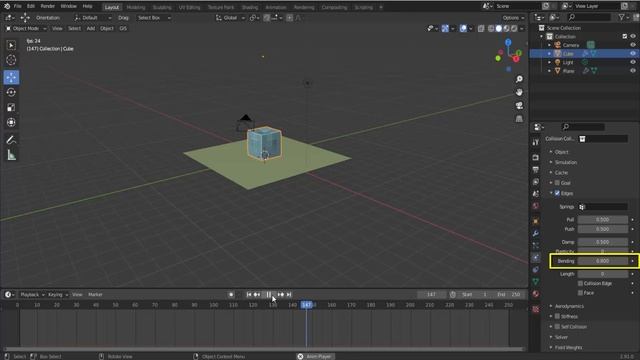Screen dimensions: 640x360
Task: Click the Bending value field
Action: click(x=602, y=261)
